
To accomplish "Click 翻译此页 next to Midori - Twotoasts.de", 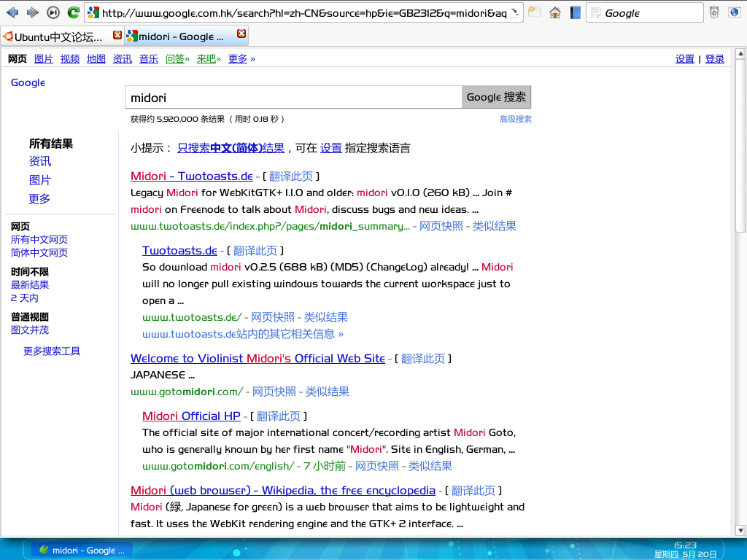I will point(291,176).
